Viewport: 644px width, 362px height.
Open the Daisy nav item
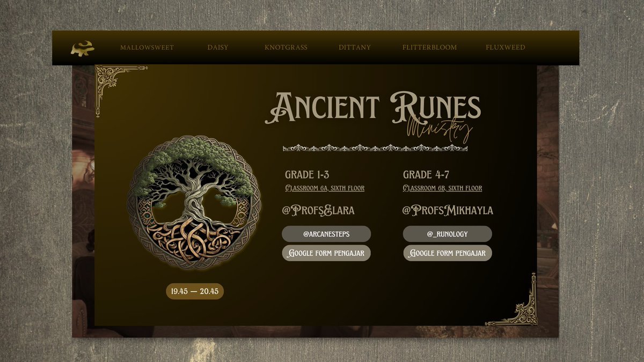coord(218,47)
